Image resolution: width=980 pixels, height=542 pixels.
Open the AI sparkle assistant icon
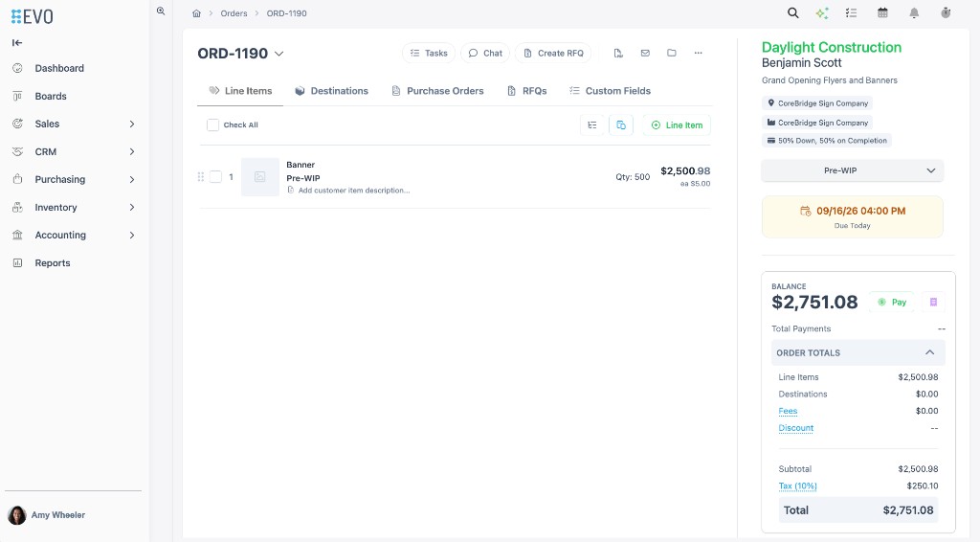[x=822, y=12]
